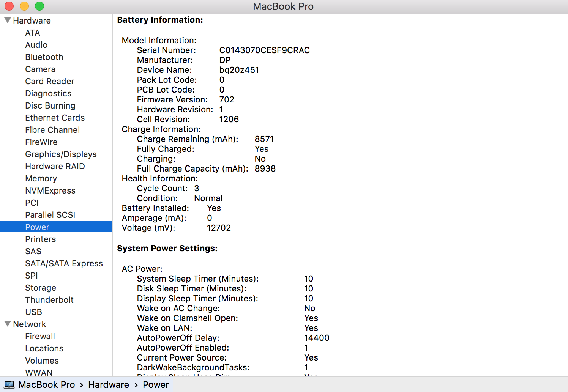Click firmware version value 702
568x392 pixels.
(227, 99)
